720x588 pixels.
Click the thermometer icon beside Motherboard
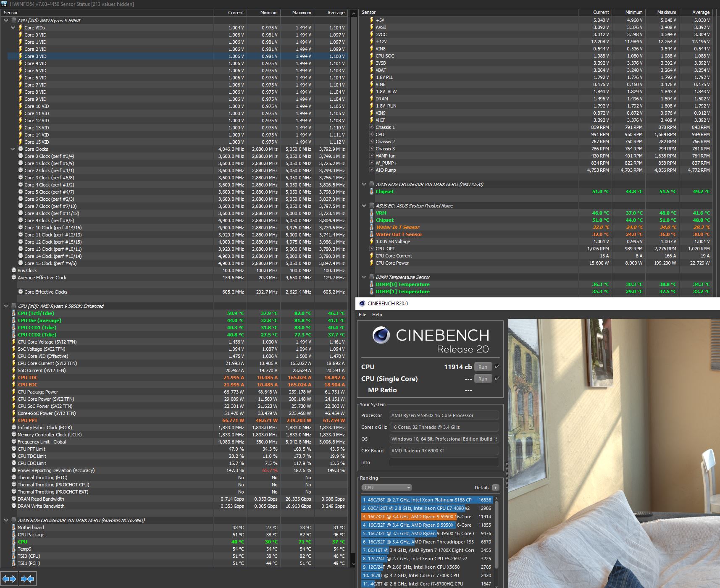pos(14,528)
